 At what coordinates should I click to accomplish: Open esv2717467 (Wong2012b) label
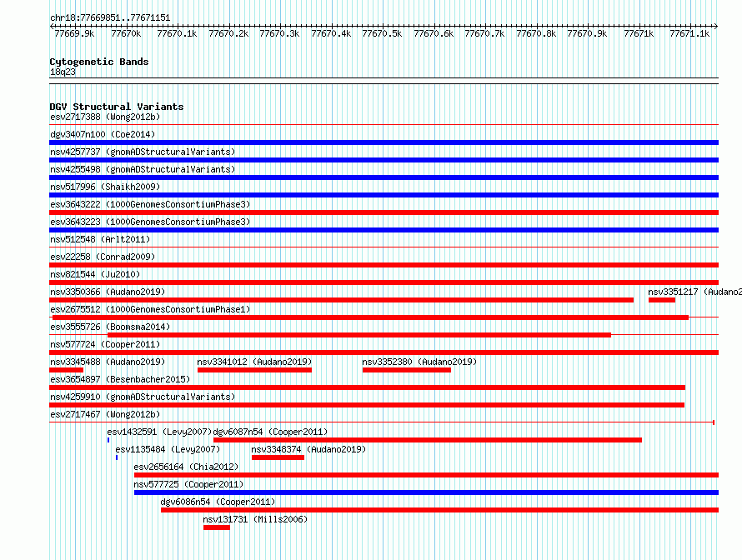[105, 414]
